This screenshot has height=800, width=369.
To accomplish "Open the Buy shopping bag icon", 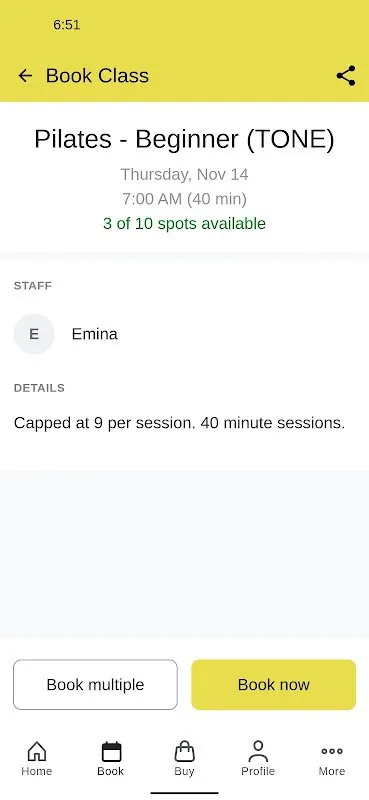I will coord(184,751).
